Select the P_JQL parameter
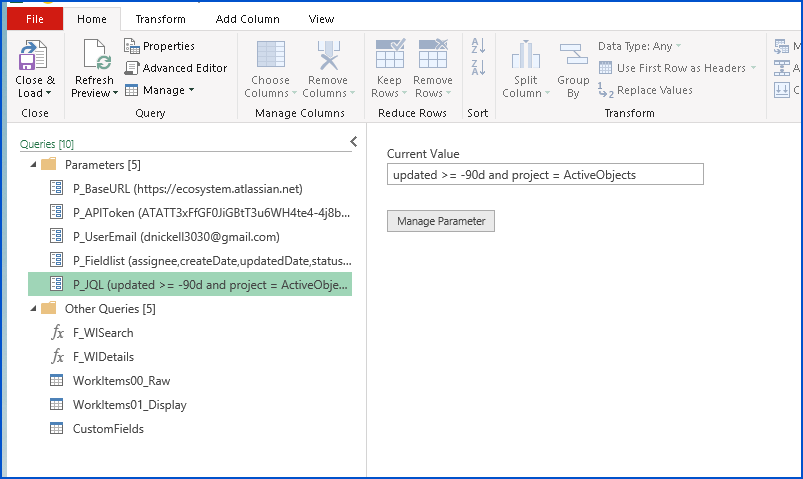Screen dimensions: 803x479 point(189,284)
